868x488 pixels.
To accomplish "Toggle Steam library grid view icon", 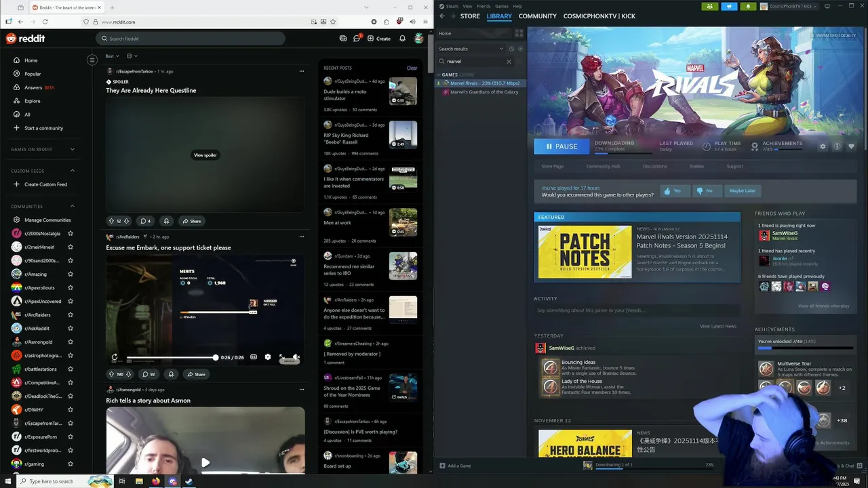I will pyautogui.click(x=519, y=33).
